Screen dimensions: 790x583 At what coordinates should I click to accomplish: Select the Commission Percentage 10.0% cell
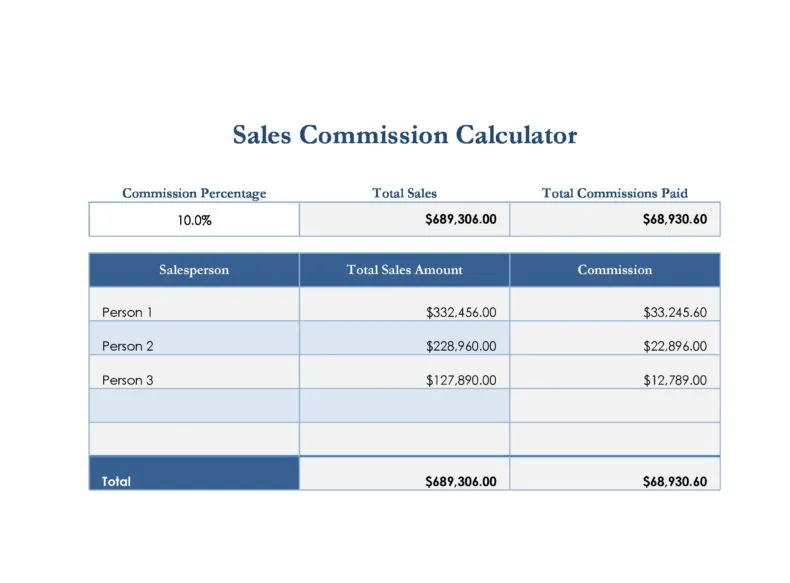click(194, 219)
